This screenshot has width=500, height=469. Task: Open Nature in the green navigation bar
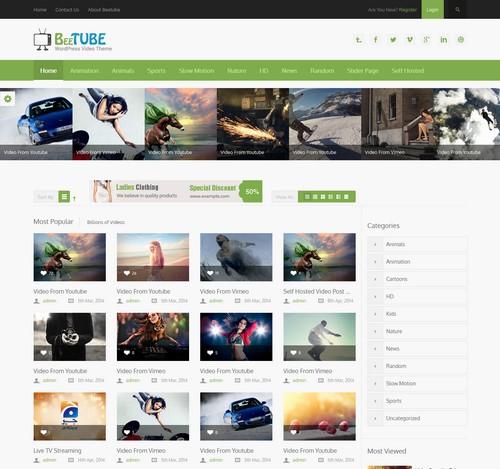237,71
